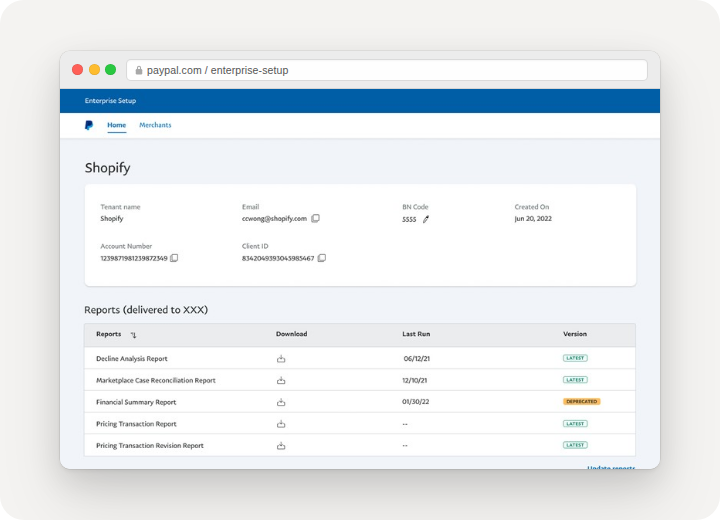Image resolution: width=720 pixels, height=520 pixels.
Task: Click LATEST badge for Pricing Transaction Report
Action: (x=575, y=424)
